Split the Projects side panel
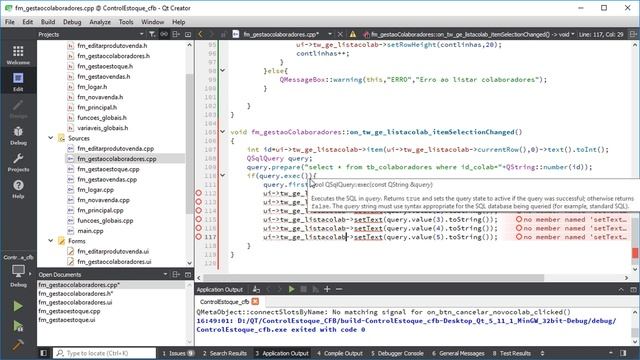Screen dimensions: 640x360 point(176,34)
